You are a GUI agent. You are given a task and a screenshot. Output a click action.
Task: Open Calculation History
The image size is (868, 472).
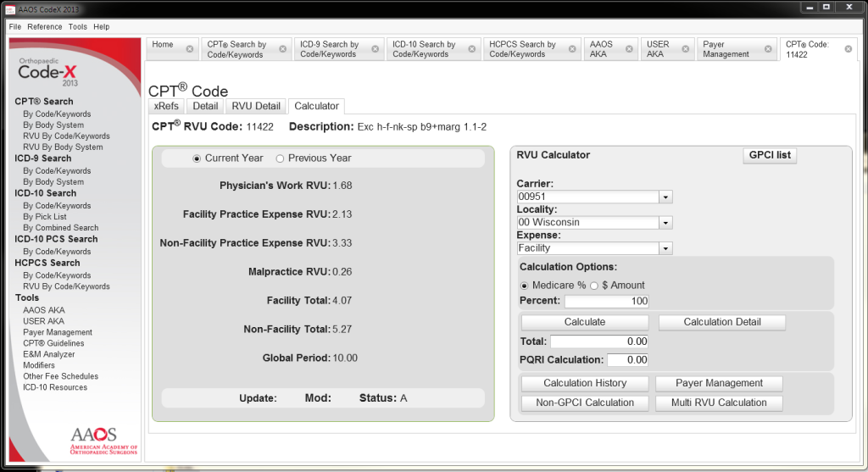click(585, 383)
